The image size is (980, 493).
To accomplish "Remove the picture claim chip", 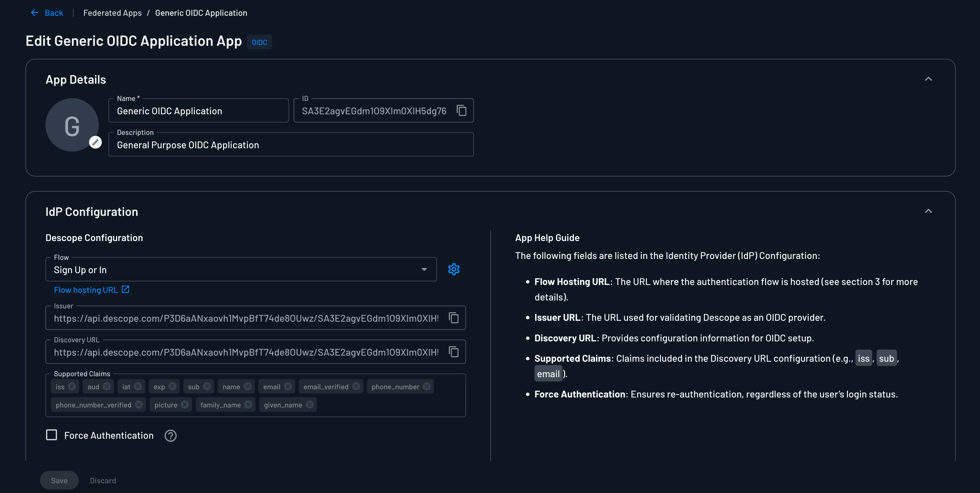I will pyautogui.click(x=185, y=405).
